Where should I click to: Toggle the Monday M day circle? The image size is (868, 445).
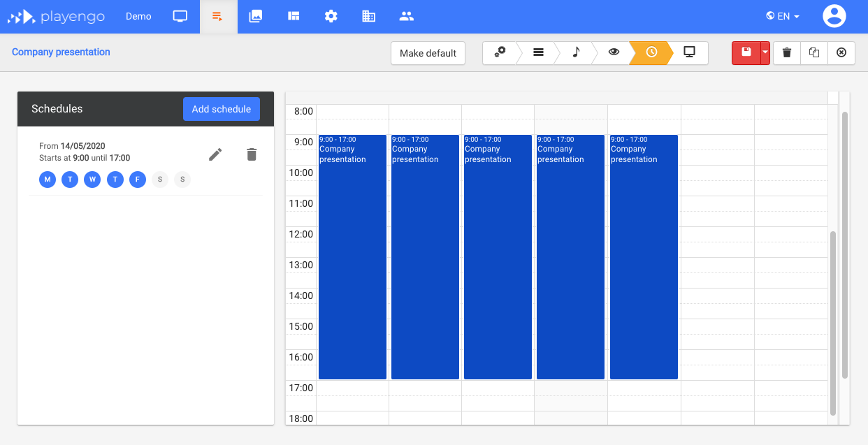tap(48, 180)
